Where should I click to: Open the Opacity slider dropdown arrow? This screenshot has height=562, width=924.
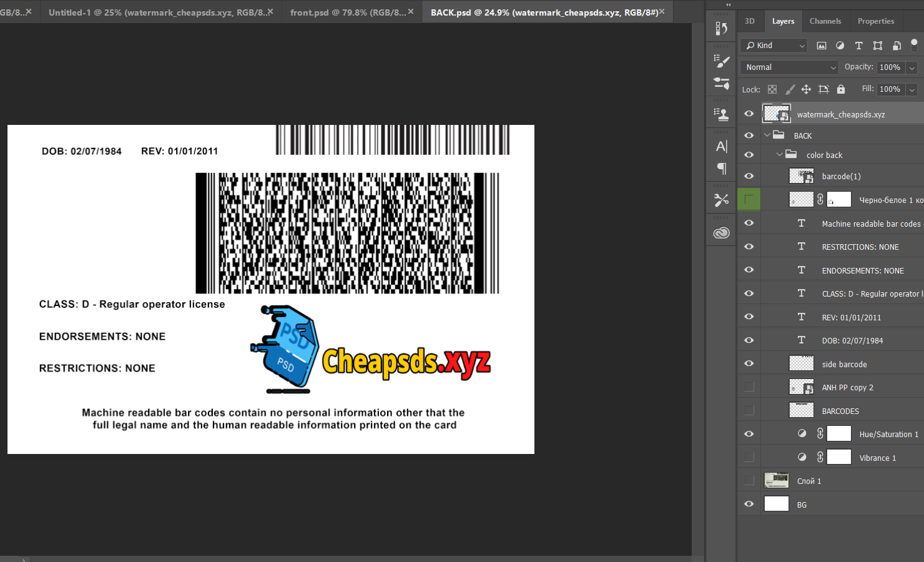(x=912, y=67)
